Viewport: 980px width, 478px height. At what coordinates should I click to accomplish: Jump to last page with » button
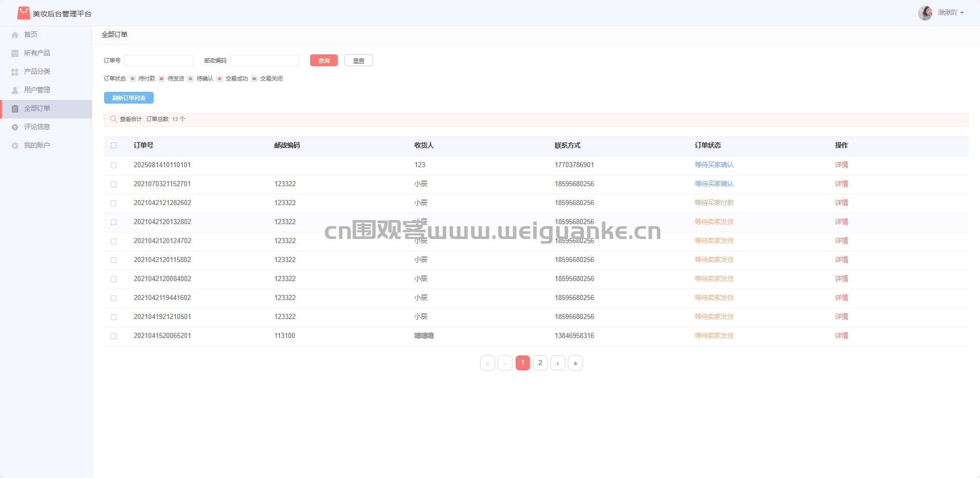click(575, 363)
